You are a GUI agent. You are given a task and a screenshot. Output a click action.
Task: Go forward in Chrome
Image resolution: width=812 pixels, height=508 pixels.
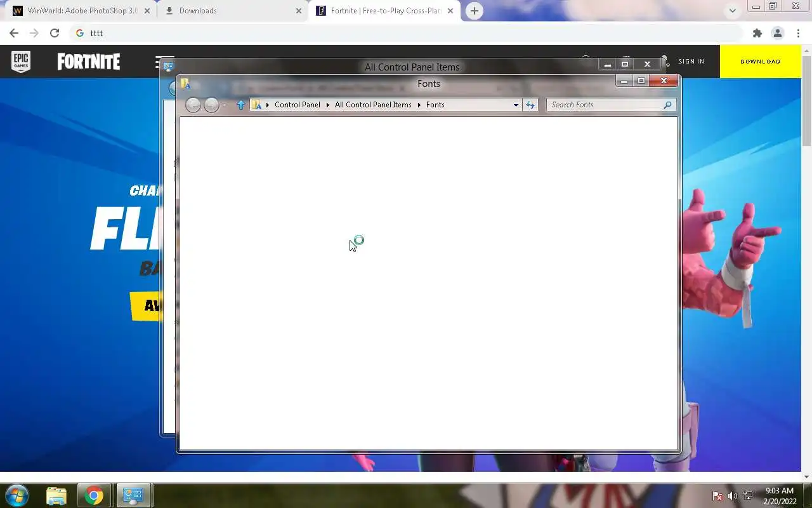[x=34, y=33]
